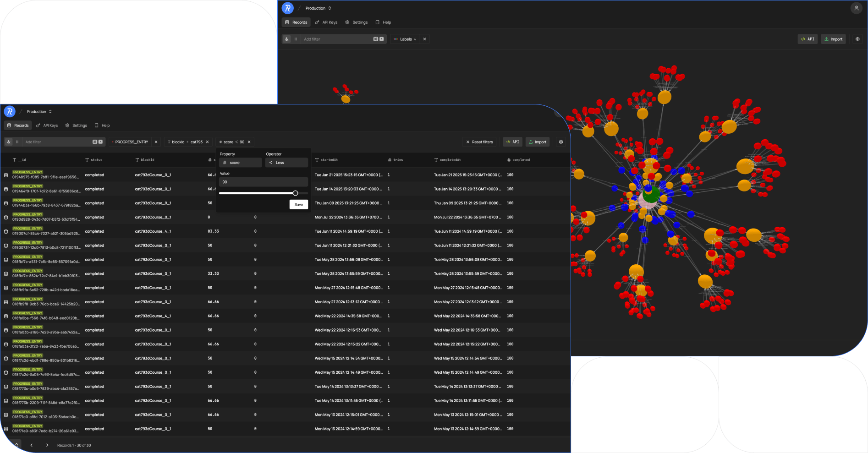Click the tries column header
The height and width of the screenshot is (453, 868).
(x=396, y=160)
